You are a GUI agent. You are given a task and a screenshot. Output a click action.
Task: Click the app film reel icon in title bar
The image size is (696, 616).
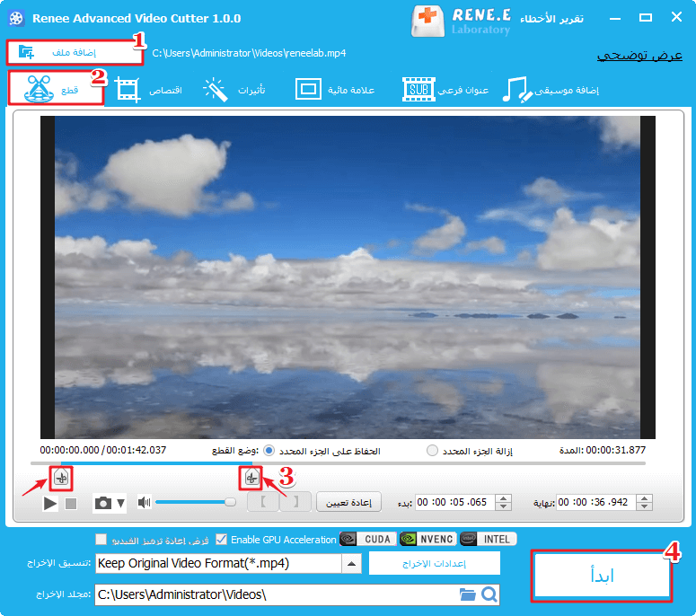tap(16, 18)
